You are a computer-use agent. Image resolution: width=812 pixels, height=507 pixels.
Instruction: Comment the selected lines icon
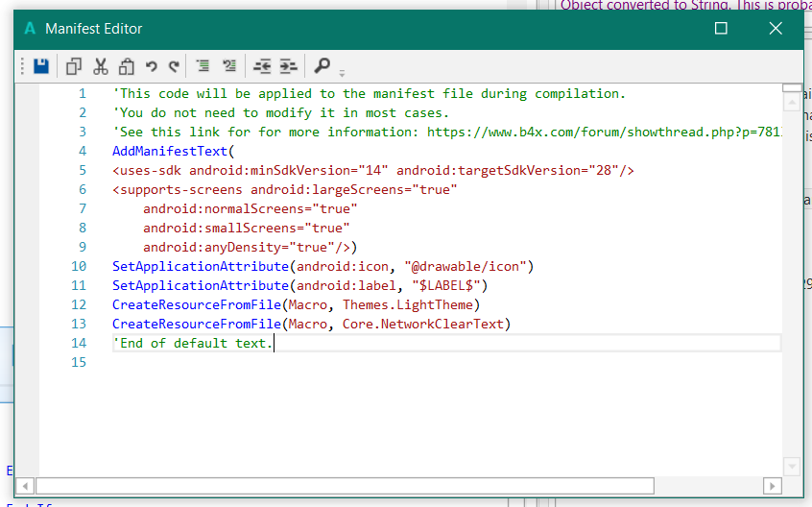tap(203, 65)
